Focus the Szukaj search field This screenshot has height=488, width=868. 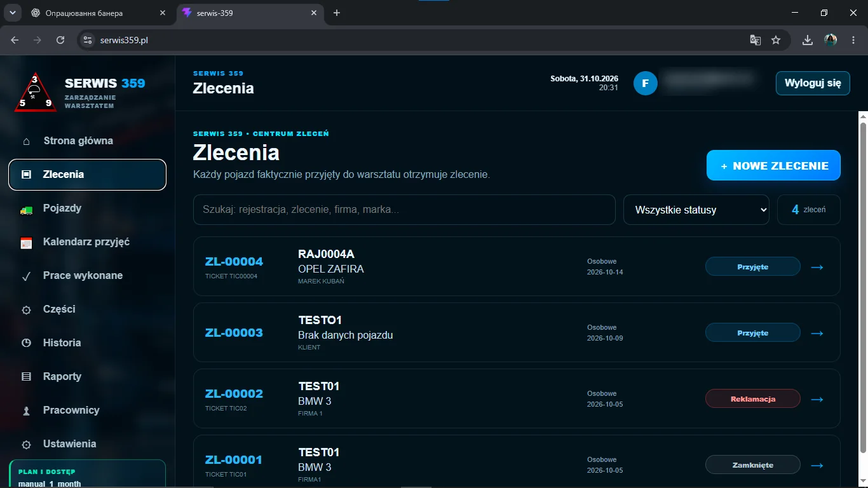point(404,210)
